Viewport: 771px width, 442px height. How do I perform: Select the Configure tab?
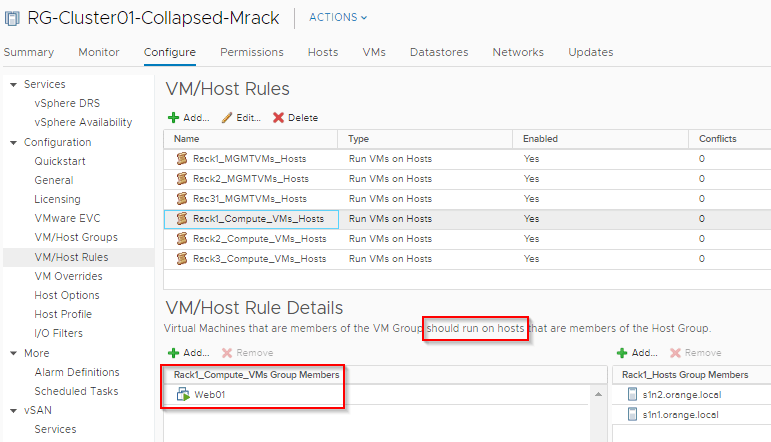click(x=170, y=52)
